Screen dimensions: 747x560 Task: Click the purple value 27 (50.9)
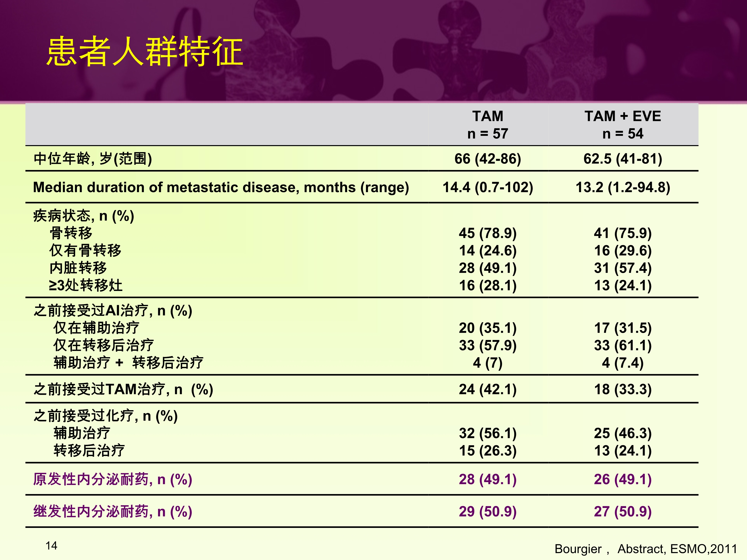click(623, 512)
